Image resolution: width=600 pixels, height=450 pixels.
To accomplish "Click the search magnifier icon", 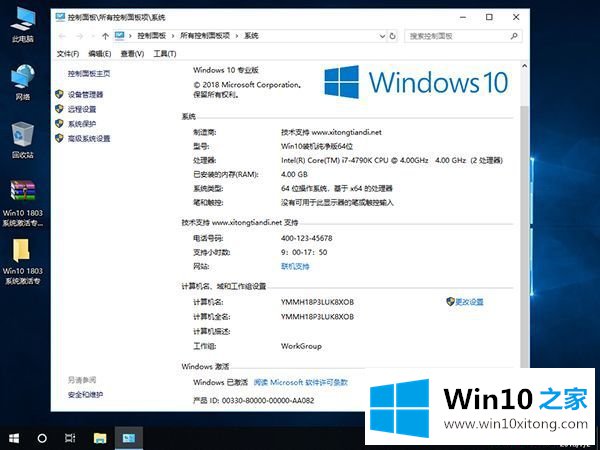I will [x=514, y=36].
